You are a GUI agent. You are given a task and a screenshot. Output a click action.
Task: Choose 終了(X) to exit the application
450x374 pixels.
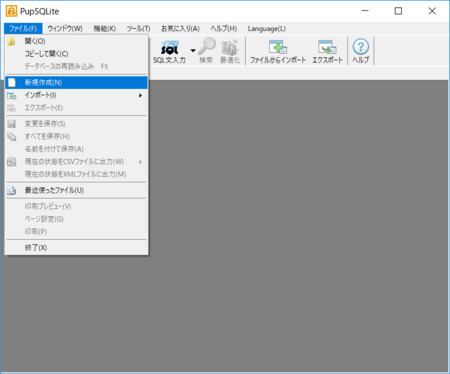coord(76,248)
